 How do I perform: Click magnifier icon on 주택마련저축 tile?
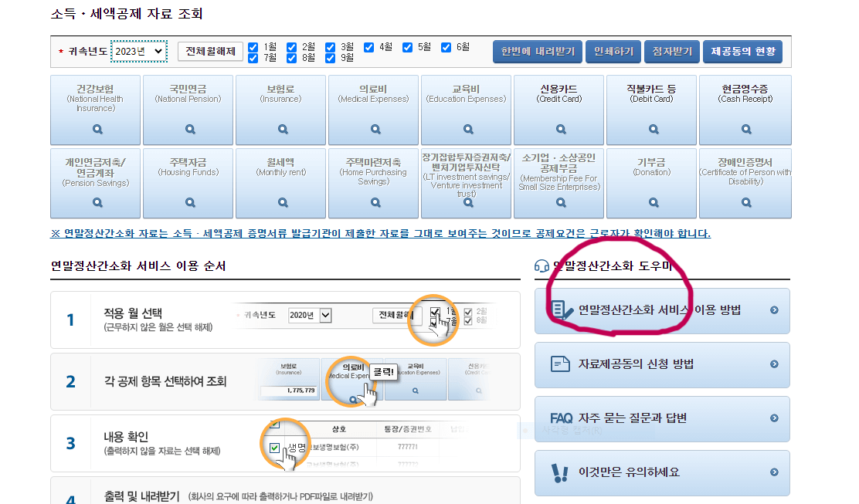(375, 202)
